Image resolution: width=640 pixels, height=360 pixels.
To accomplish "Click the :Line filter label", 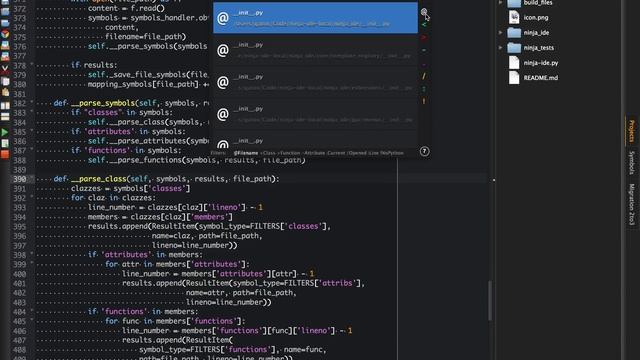I will pos(373,153).
